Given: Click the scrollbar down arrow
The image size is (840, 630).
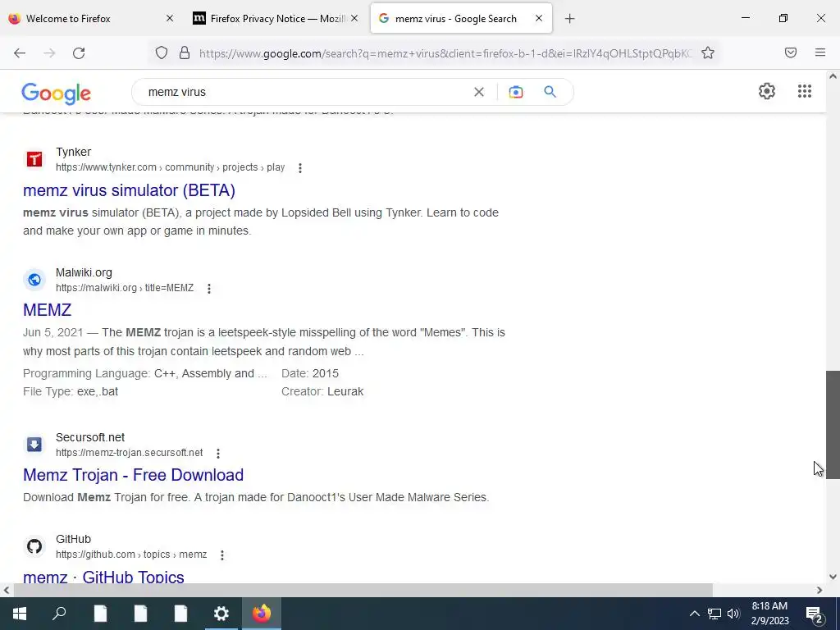Looking at the screenshot, I should point(833,577).
